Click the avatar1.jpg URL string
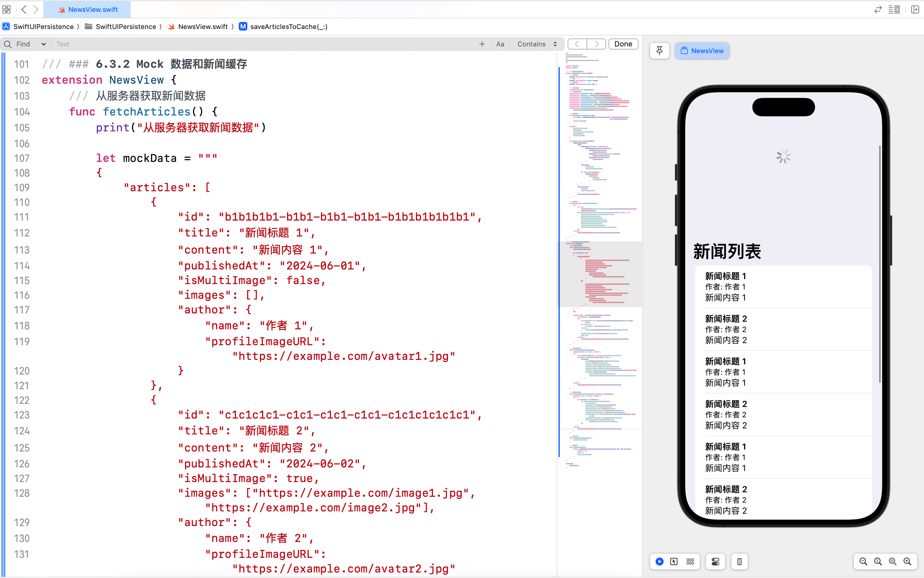The width and height of the screenshot is (924, 578). point(344,356)
